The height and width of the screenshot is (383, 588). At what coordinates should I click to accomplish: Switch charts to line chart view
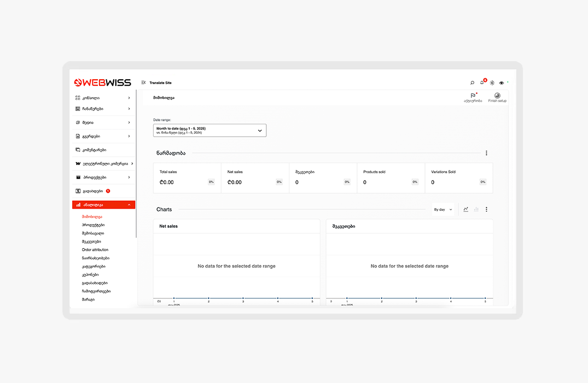466,209
